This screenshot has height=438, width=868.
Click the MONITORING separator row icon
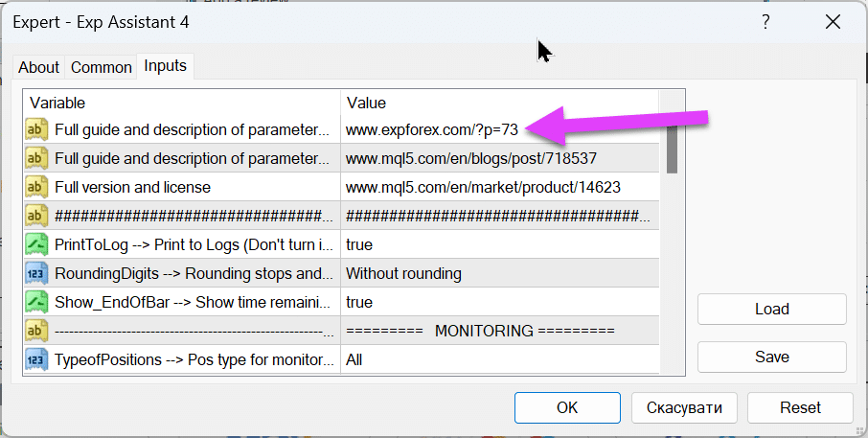(x=36, y=331)
